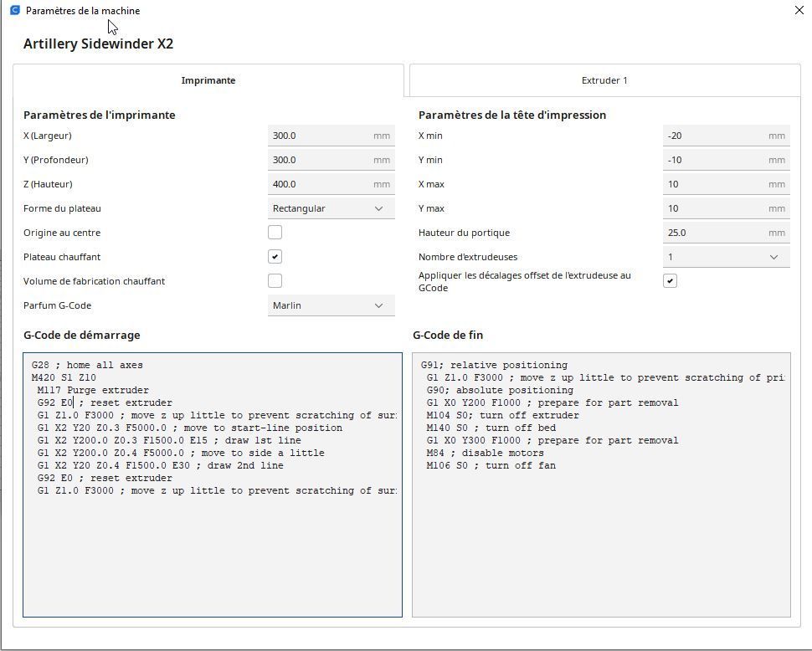Click the Y min input field
The image size is (812, 651).
pos(727,160)
